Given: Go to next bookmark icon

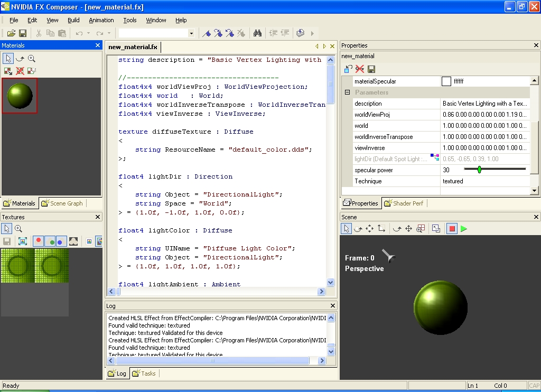Looking at the screenshot, I should (218, 33).
